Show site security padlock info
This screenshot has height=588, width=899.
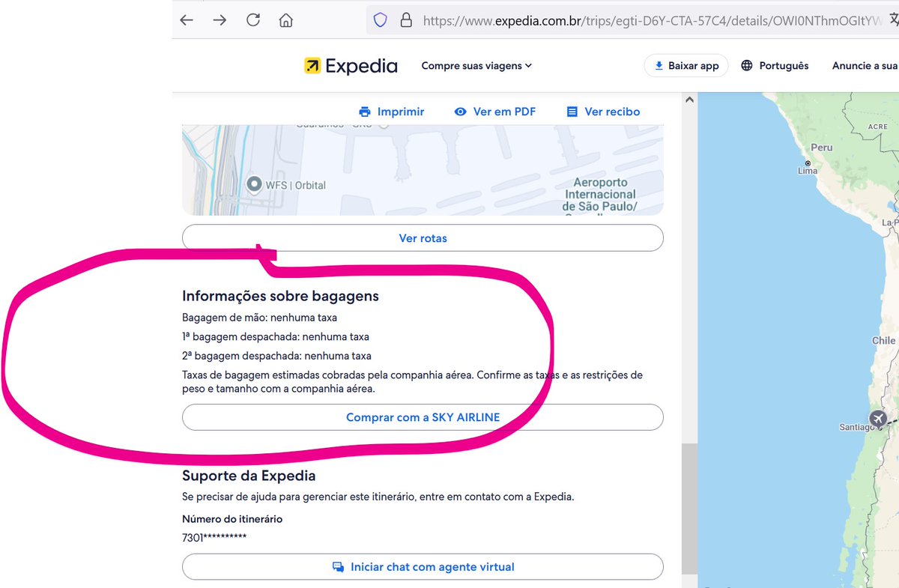[x=406, y=20]
